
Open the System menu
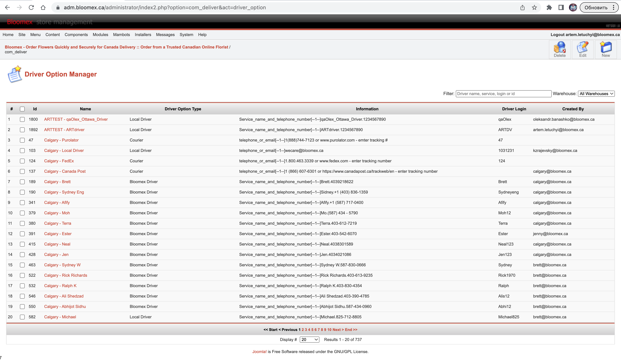(x=186, y=35)
